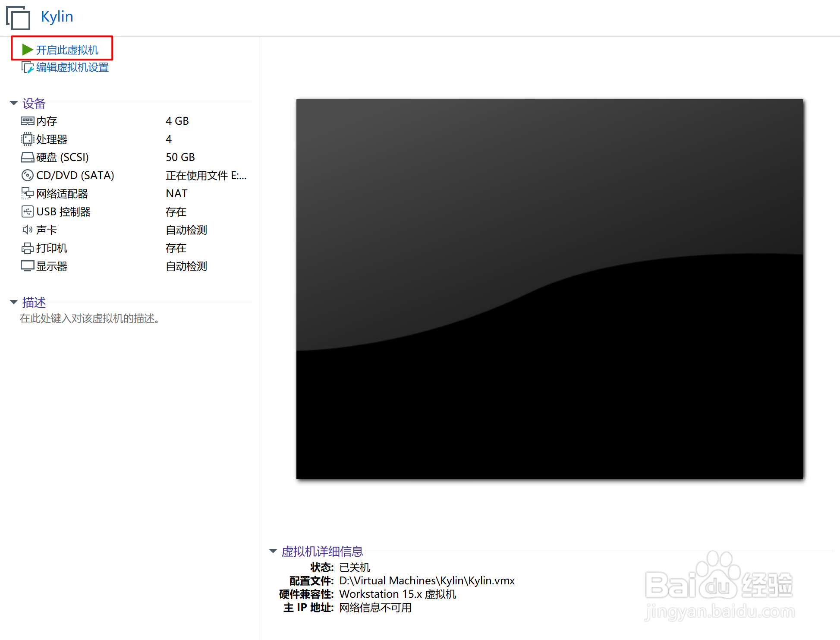
Task: Select the processor chip icon
Action: click(27, 139)
